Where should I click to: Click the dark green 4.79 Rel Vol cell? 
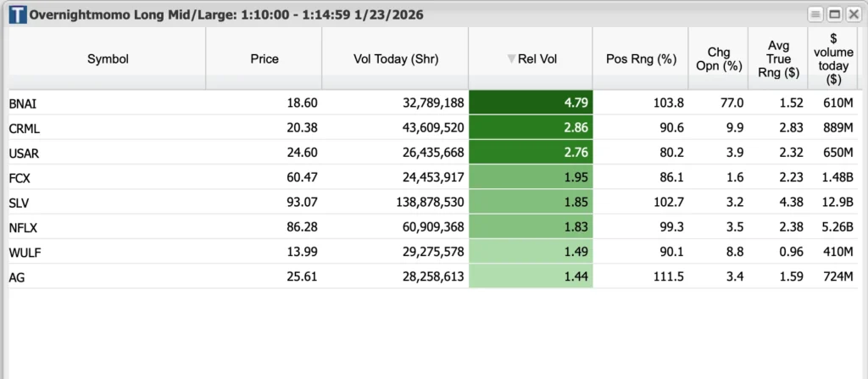pos(531,103)
